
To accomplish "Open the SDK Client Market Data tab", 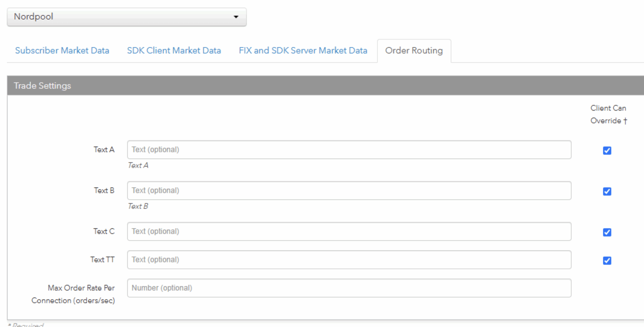I will coord(174,51).
